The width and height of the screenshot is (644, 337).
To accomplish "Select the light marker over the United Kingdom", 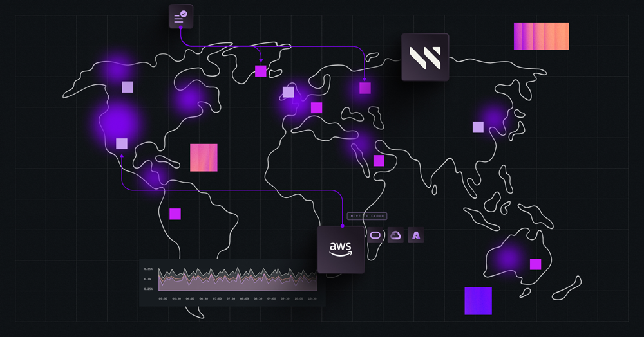I will click(x=289, y=92).
